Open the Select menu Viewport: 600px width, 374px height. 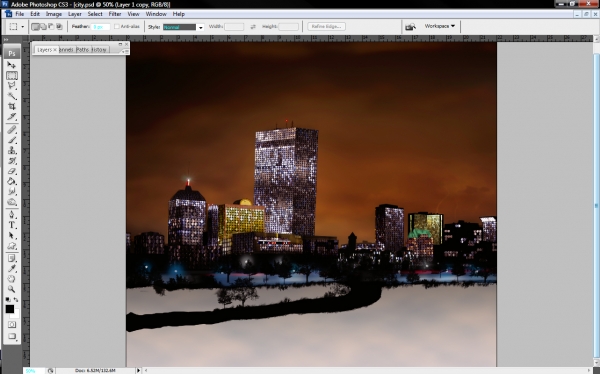tap(95, 14)
